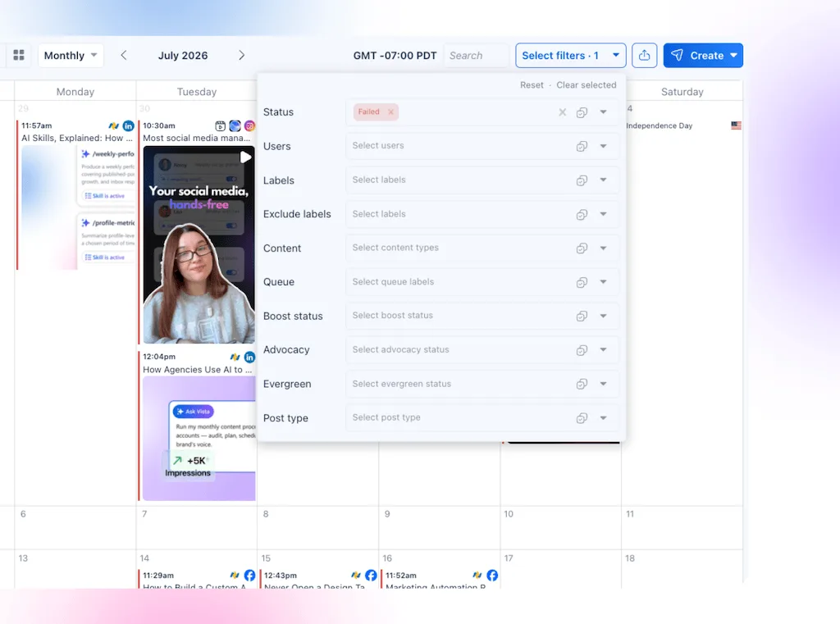Image resolution: width=840 pixels, height=624 pixels.
Task: Click the copy icon in Boost status row
Action: (x=582, y=316)
